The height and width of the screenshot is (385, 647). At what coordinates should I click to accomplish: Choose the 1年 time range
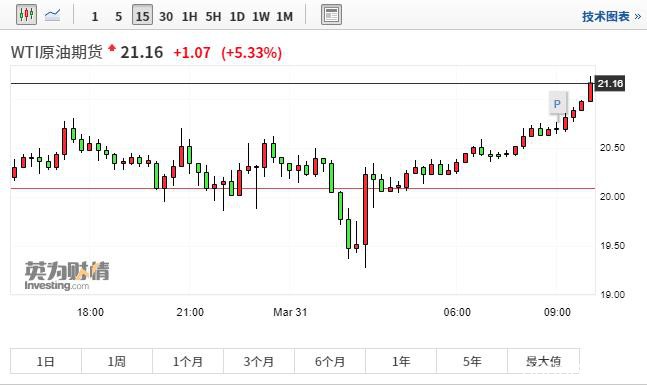click(x=401, y=361)
